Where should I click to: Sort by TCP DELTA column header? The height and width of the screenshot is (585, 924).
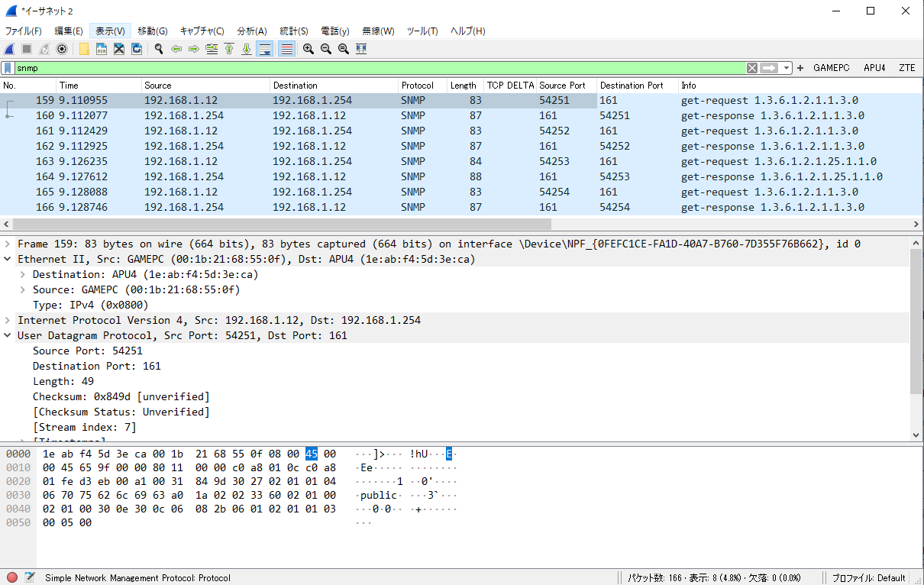click(x=510, y=86)
